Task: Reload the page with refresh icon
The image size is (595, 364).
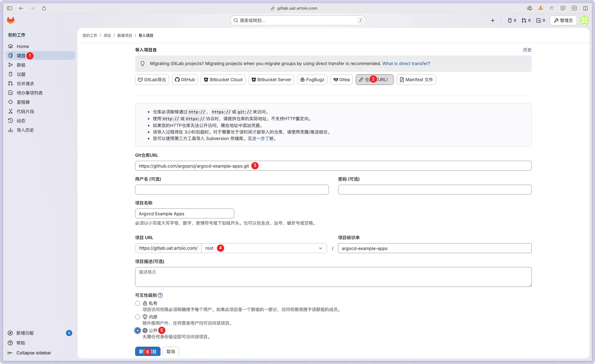Action: 44,8
